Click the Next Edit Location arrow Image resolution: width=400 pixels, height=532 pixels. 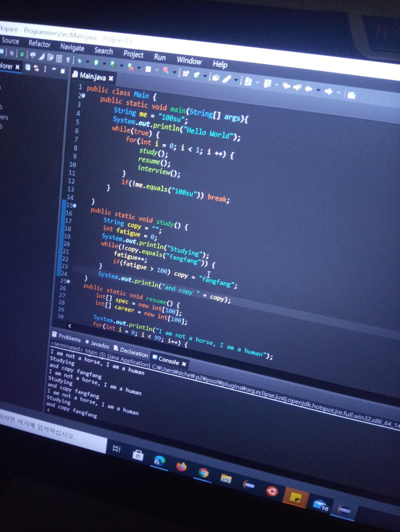pos(297,87)
